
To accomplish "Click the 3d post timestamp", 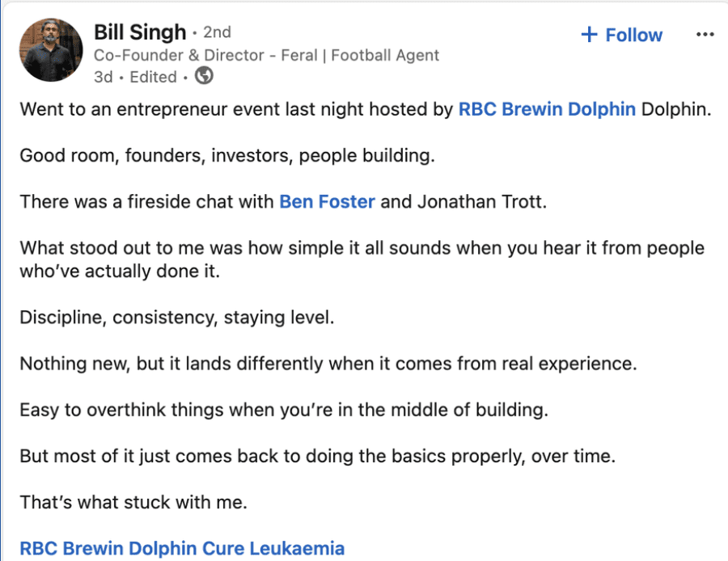I will [104, 77].
